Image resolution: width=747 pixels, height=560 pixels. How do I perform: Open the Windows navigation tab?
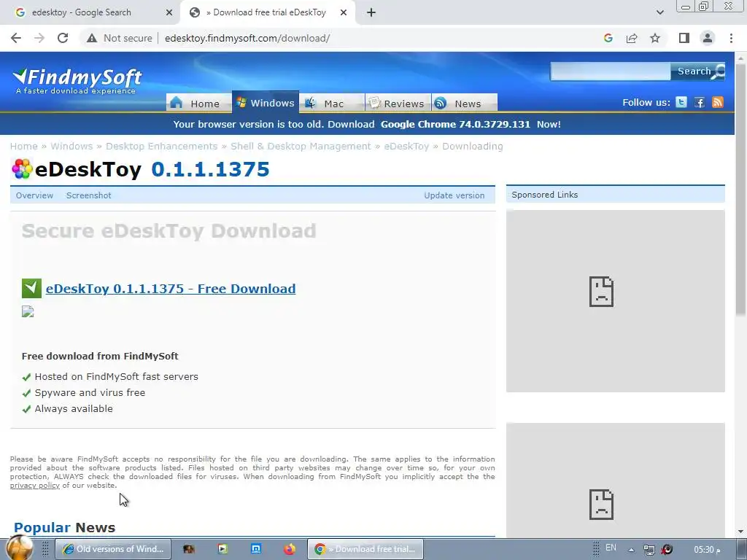click(x=266, y=102)
